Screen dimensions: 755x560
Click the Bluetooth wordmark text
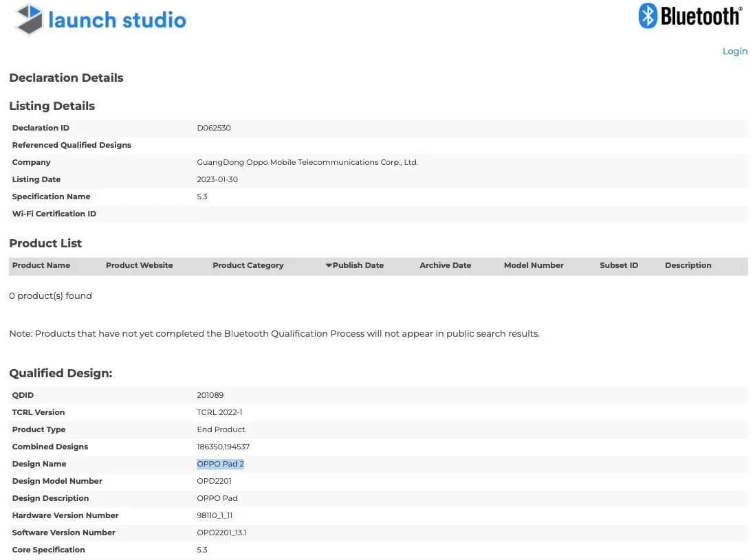(701, 16)
